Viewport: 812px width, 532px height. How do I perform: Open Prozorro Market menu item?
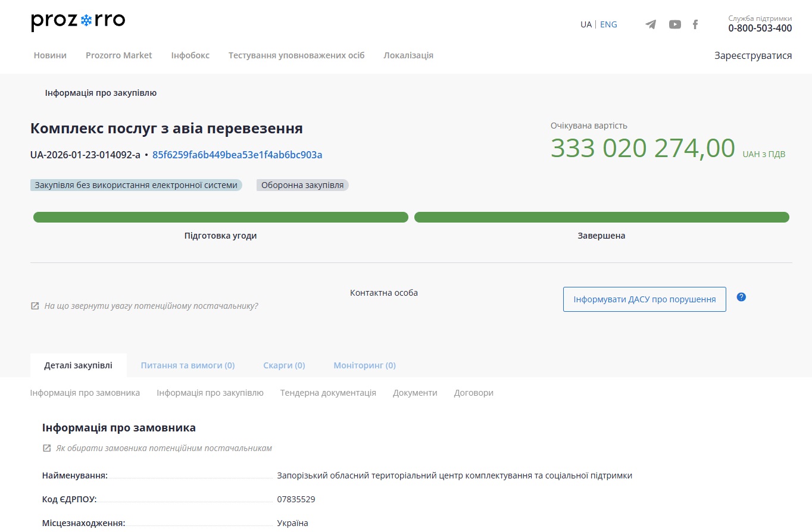118,55
